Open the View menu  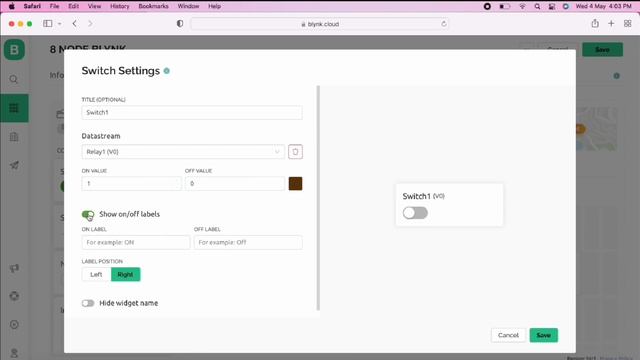point(94,6)
